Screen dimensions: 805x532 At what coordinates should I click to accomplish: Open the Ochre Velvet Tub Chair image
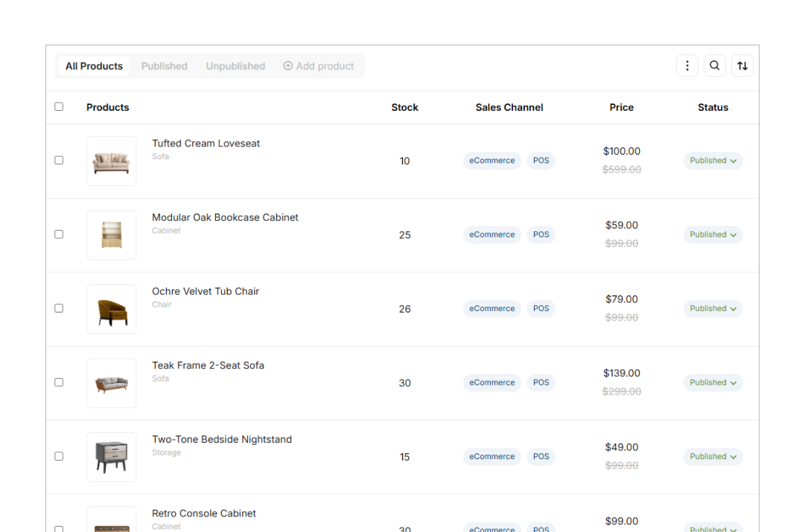112,309
